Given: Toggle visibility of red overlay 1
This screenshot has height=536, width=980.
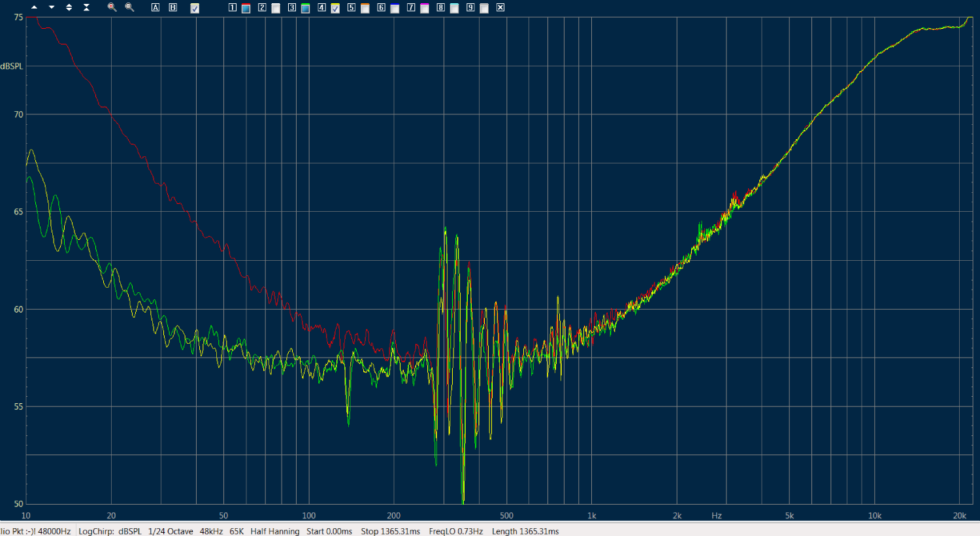Looking at the screenshot, I should [x=246, y=8].
